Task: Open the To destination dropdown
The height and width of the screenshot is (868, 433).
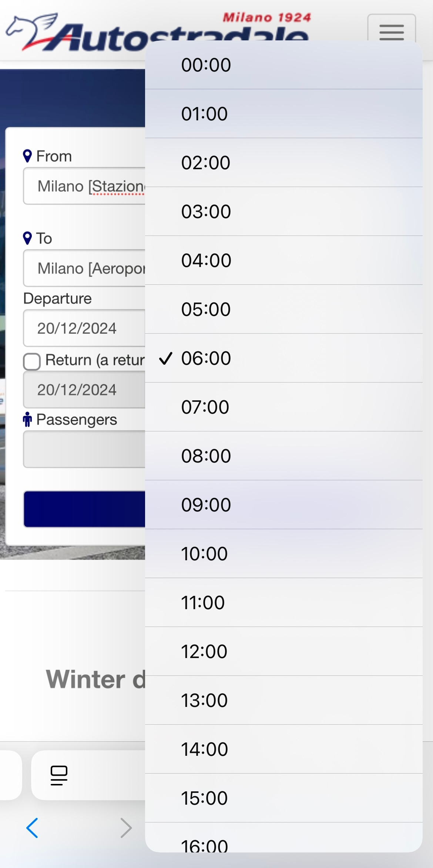Action: coord(84,268)
